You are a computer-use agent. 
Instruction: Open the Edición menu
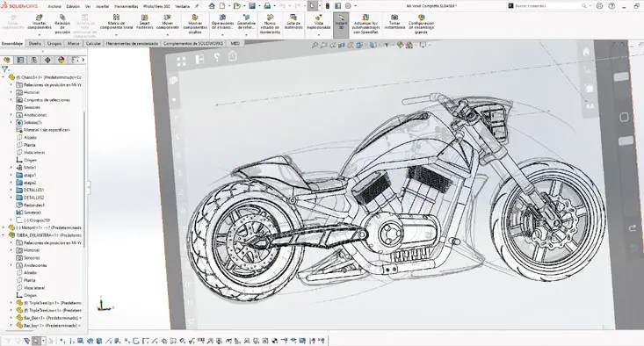[73, 6]
